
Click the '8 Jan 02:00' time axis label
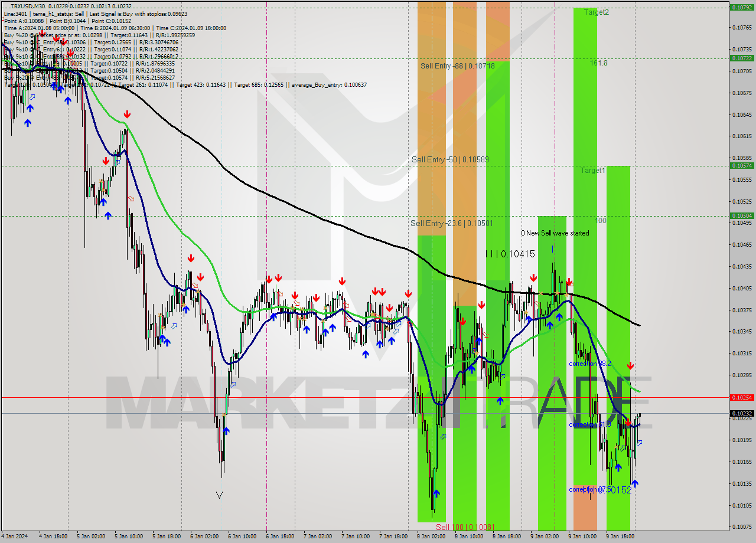(431, 537)
